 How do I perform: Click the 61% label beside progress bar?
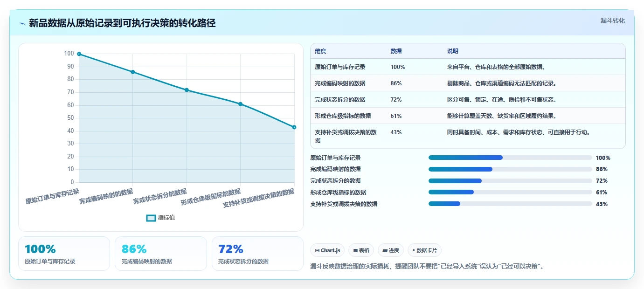pos(602,193)
